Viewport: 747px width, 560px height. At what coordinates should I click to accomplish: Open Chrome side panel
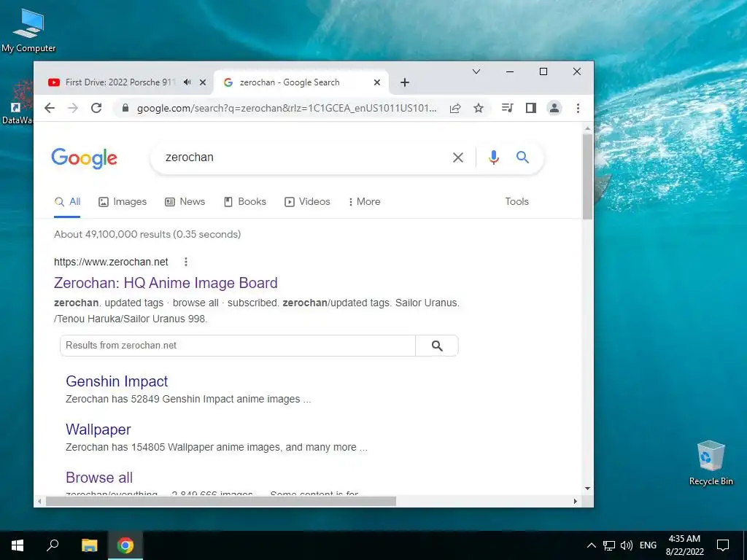coord(531,108)
